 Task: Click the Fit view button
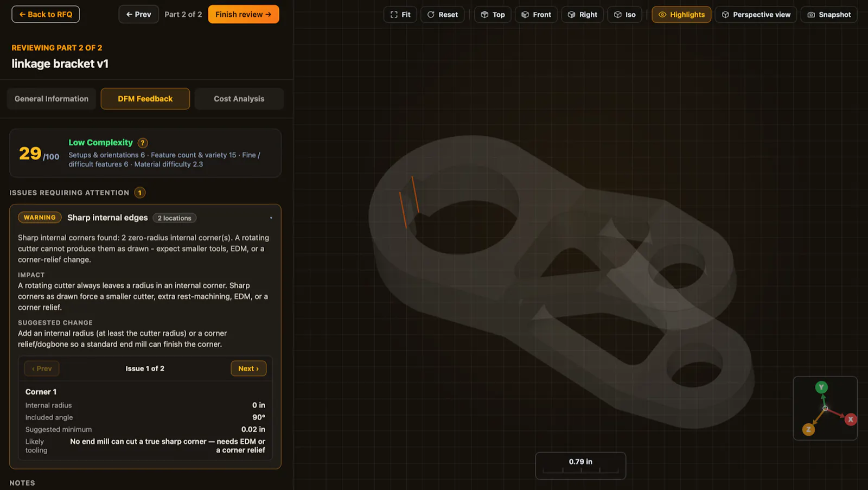[x=400, y=15]
